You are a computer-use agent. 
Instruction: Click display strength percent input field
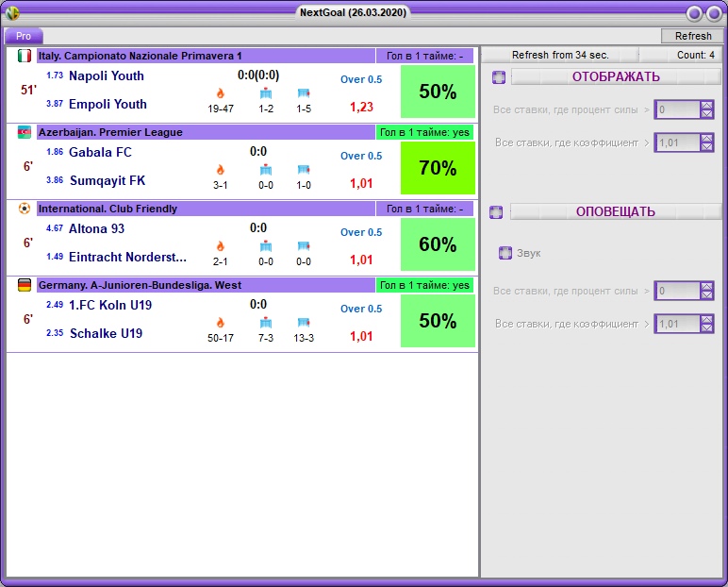677,109
